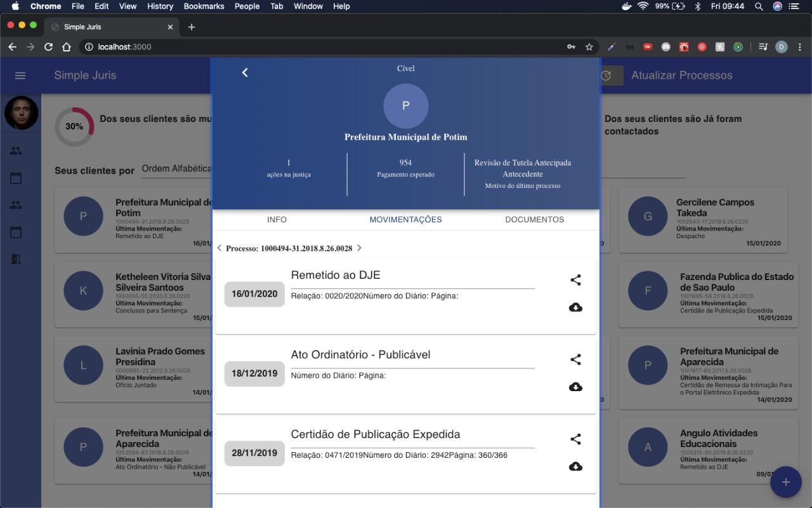Click the door icon in sidebar
Viewport: 812px width, 508px height.
click(16, 259)
